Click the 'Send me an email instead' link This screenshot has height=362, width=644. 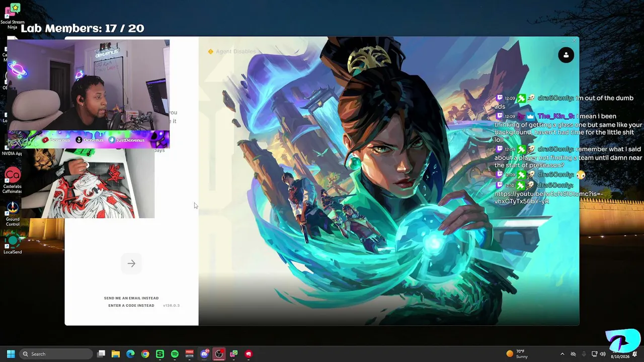point(131,298)
